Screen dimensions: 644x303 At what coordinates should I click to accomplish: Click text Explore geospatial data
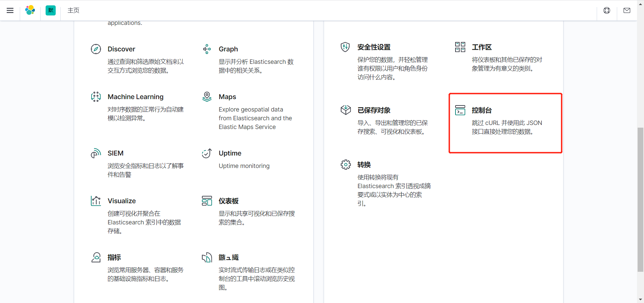pyautogui.click(x=251, y=110)
